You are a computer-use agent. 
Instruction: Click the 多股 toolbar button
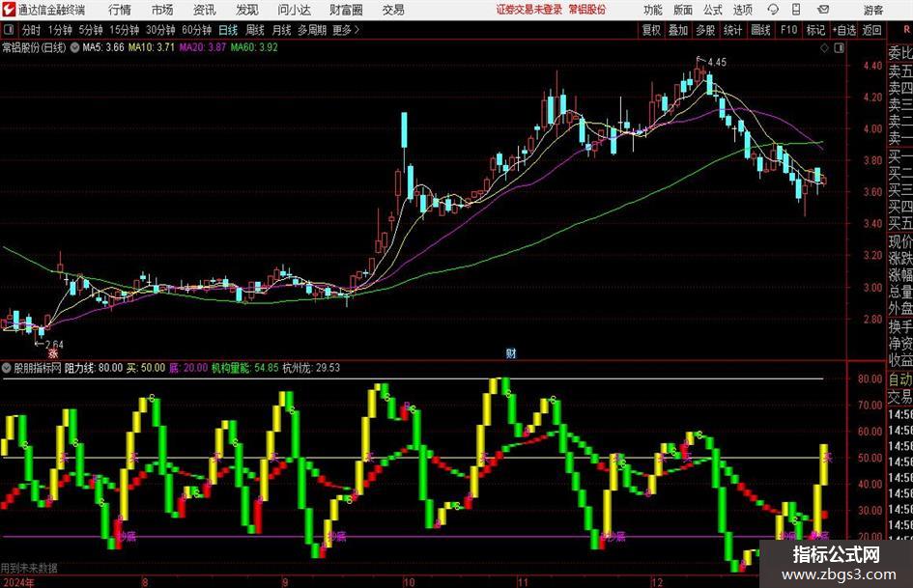point(705,30)
